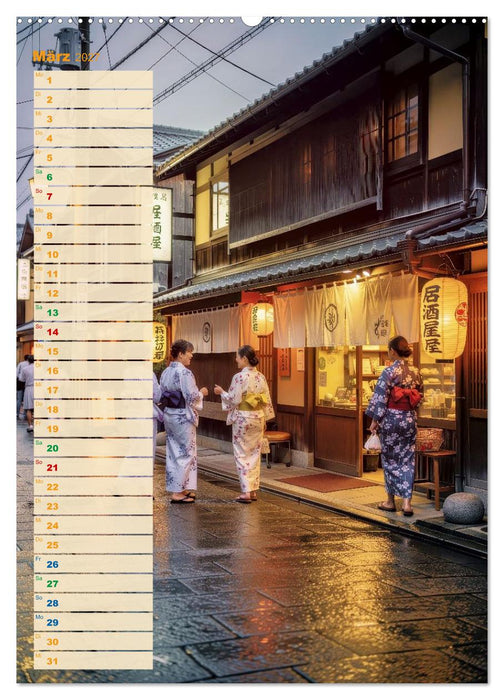The width and height of the screenshot is (504, 700).
Task: Pick the blue Friday 26 entry
Action: click(93, 564)
